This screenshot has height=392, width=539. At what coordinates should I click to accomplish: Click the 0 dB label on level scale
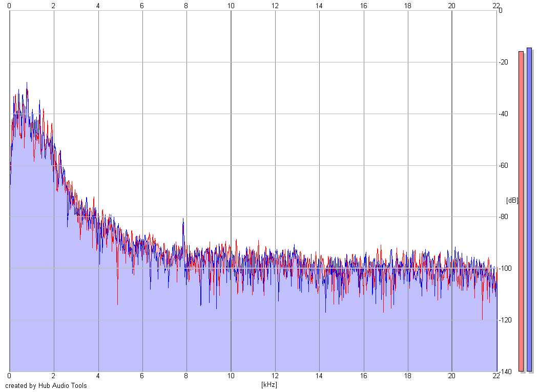(x=501, y=11)
